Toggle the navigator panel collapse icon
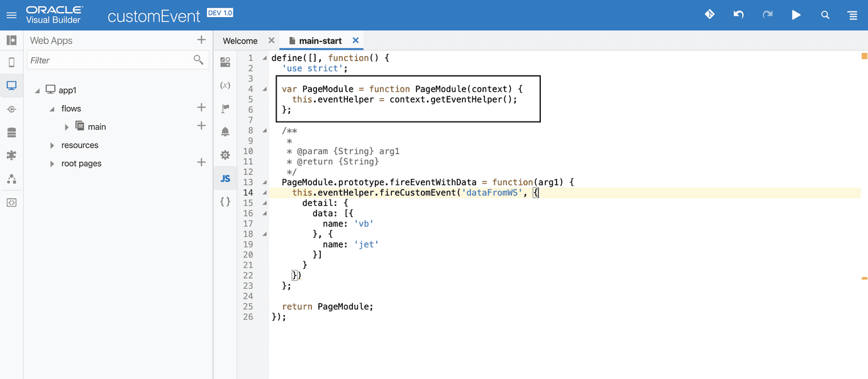Image resolution: width=868 pixels, height=379 pixels. coord(11,40)
